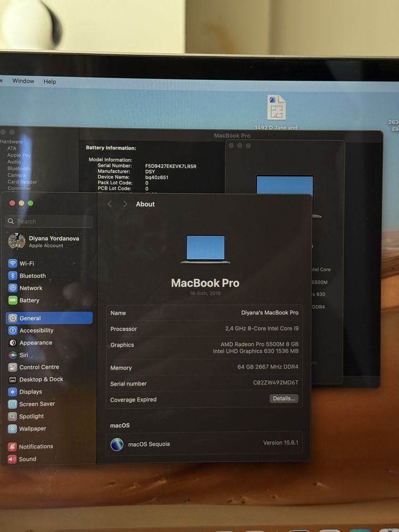This screenshot has width=399, height=532.
Task: Open the Help menu
Action: [x=49, y=81]
